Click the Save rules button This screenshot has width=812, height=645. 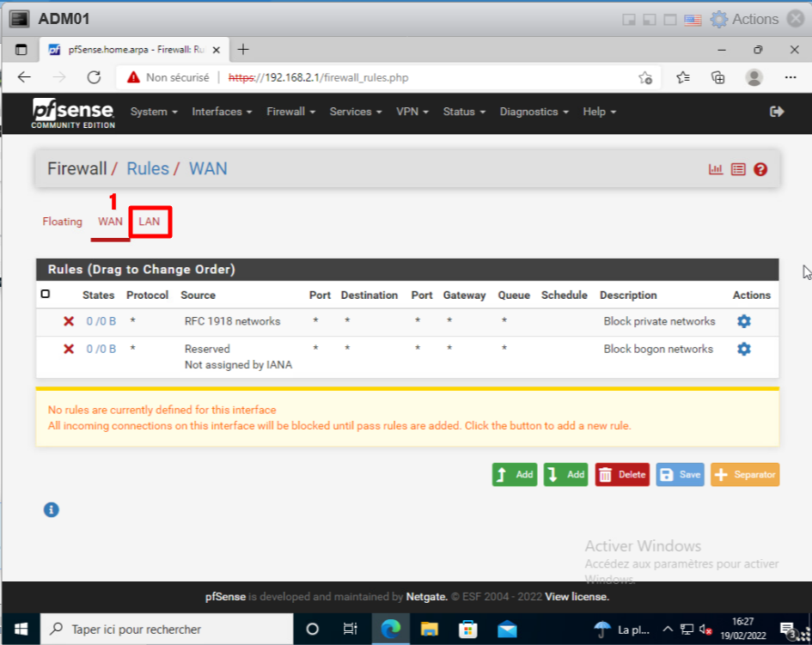[679, 474]
